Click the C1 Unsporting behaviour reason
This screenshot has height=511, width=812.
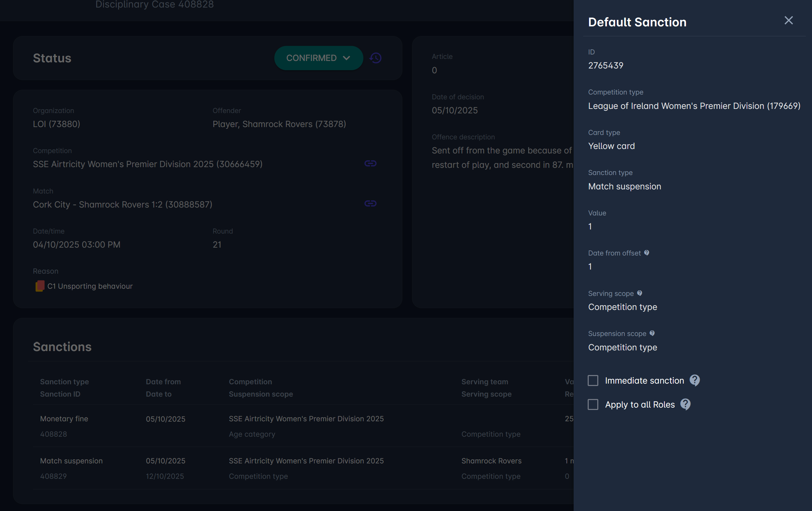tap(90, 286)
